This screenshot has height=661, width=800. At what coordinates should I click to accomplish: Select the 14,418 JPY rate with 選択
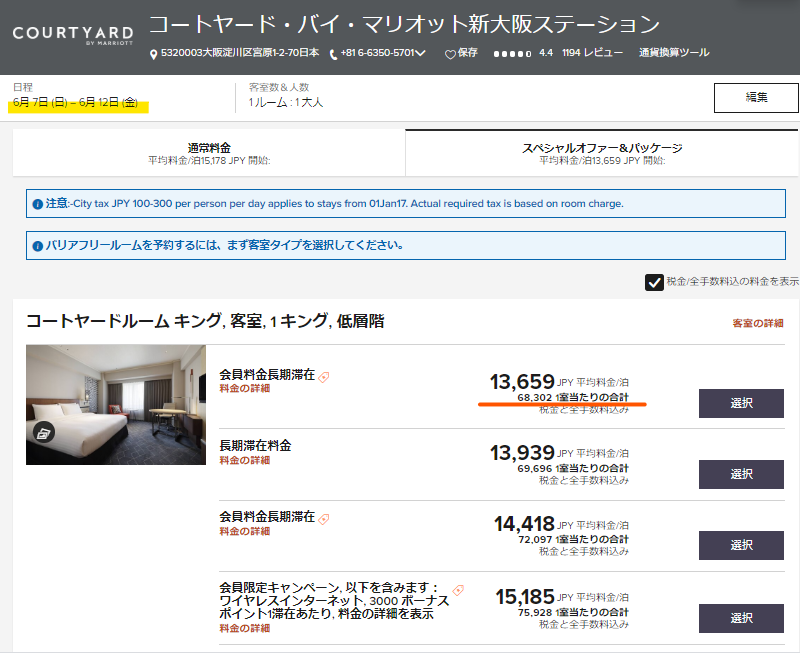point(741,545)
